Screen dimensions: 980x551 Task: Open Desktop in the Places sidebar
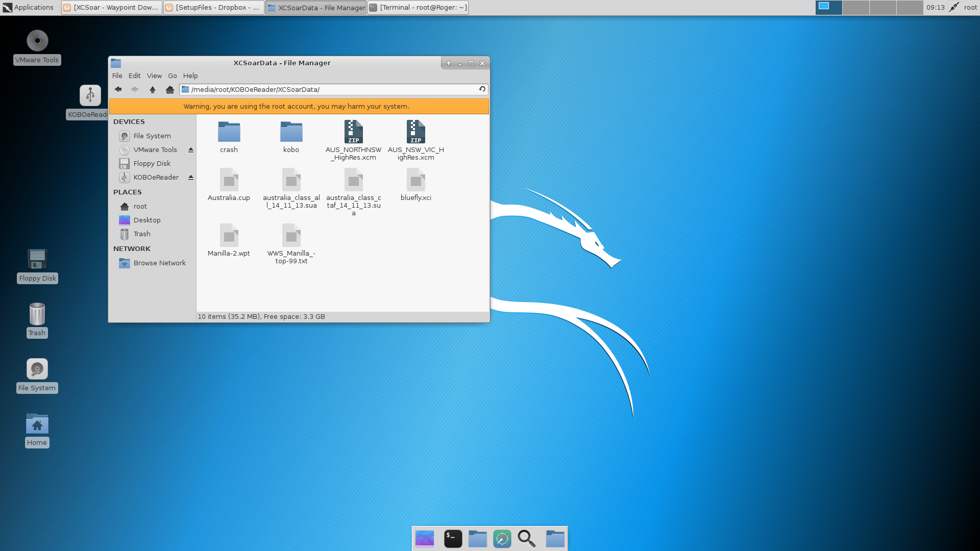(147, 220)
